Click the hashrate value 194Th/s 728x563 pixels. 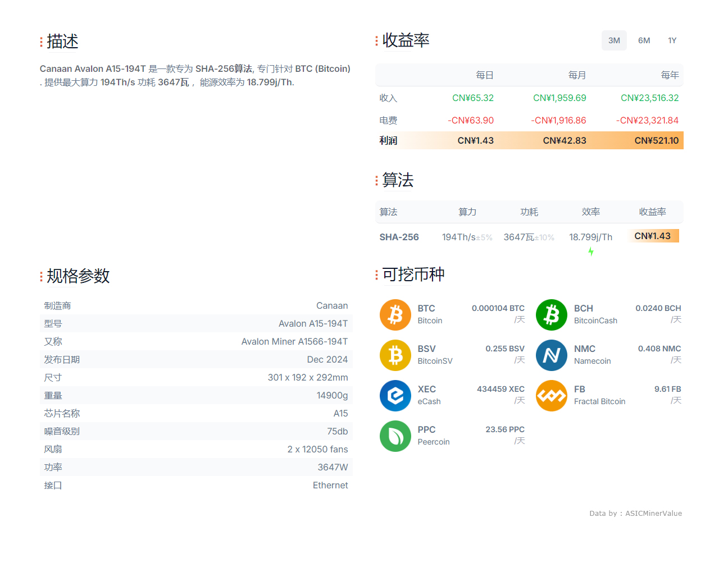click(459, 237)
